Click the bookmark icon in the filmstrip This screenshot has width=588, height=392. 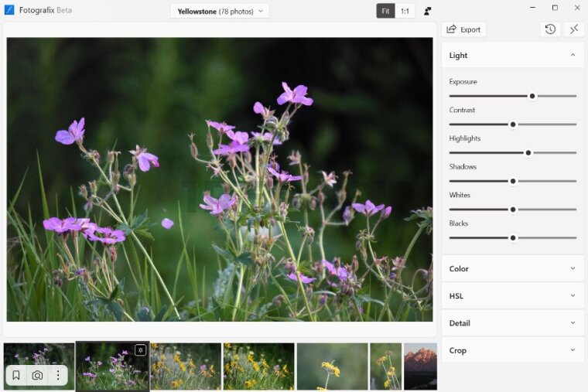click(x=16, y=376)
